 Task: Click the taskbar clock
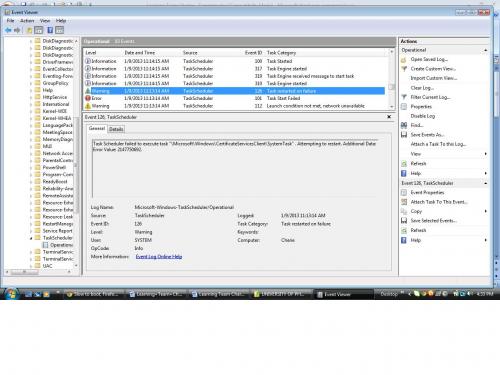(x=485, y=294)
